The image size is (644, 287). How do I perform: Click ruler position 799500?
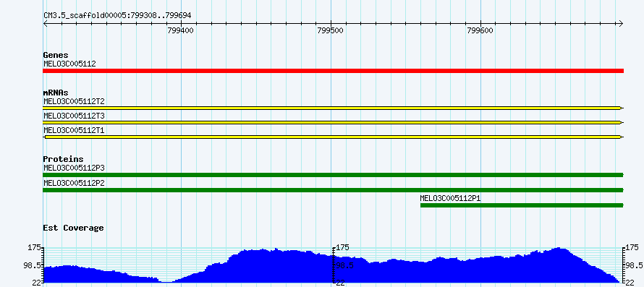pos(331,30)
